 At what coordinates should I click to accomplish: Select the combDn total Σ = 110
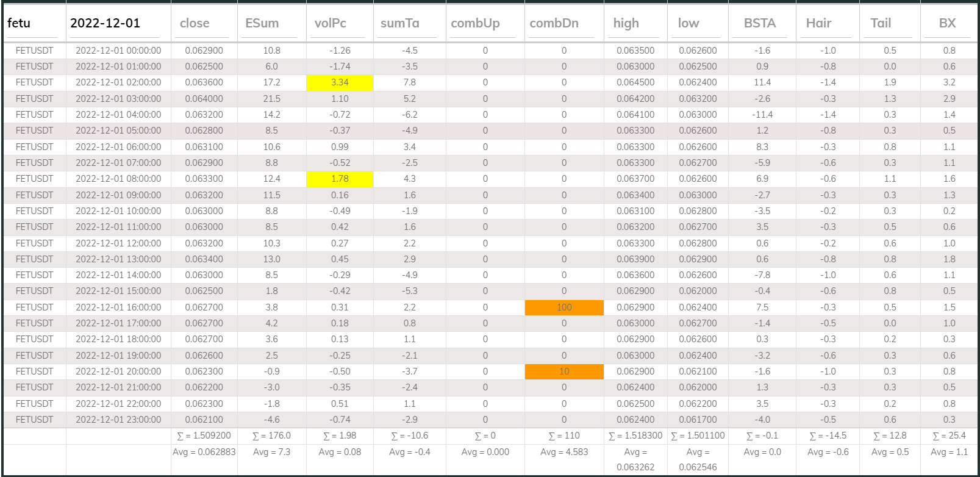click(x=564, y=436)
